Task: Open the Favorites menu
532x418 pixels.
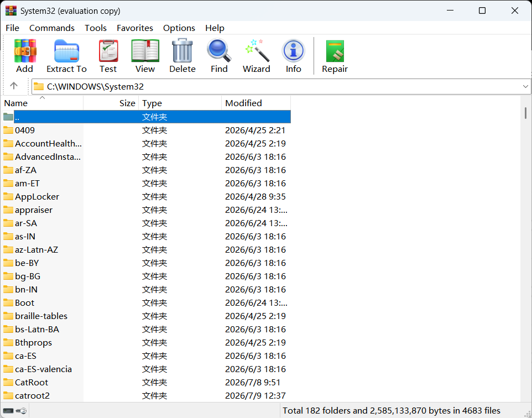Action: [135, 28]
